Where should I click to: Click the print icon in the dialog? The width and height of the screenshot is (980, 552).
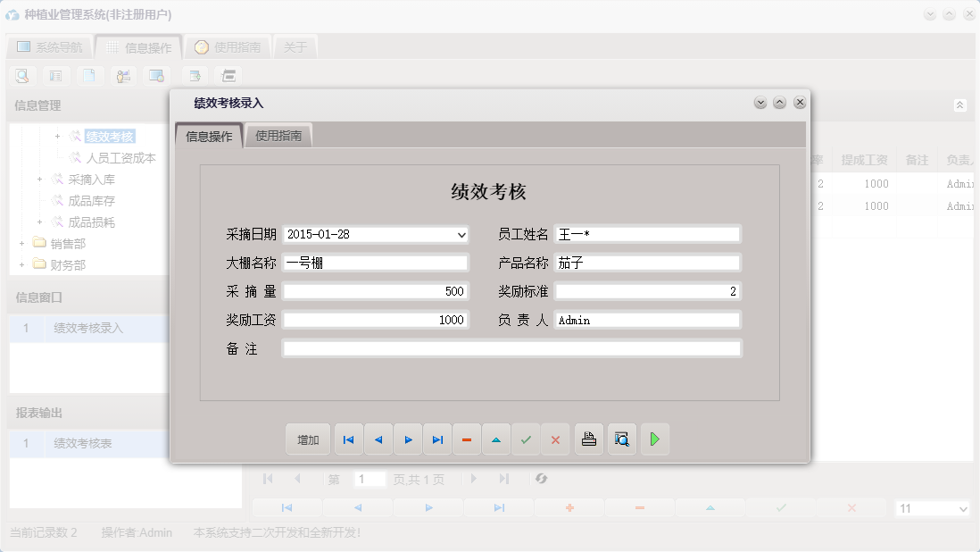[588, 439]
